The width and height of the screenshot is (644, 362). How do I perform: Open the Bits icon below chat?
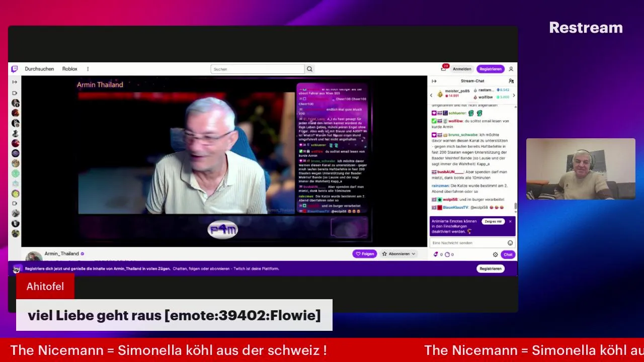point(436,254)
